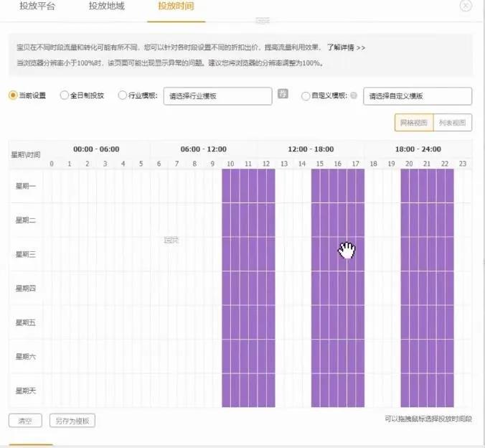485x448 pixels.
Task: Click the hour 9 column label
Action: pos(212,164)
